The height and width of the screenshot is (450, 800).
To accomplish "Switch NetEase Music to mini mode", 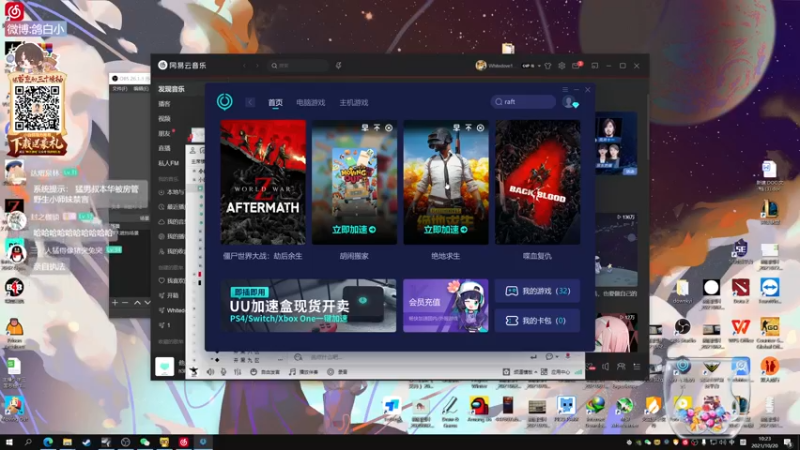I will coord(595,66).
